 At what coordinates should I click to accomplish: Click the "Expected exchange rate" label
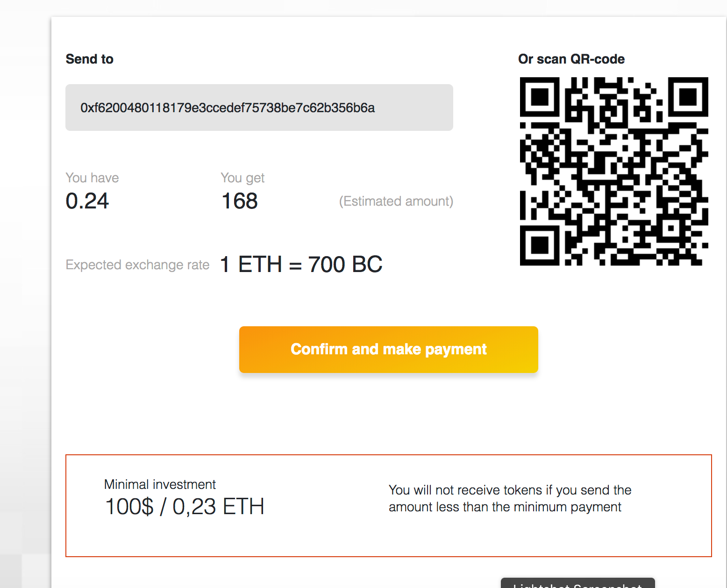[137, 265]
